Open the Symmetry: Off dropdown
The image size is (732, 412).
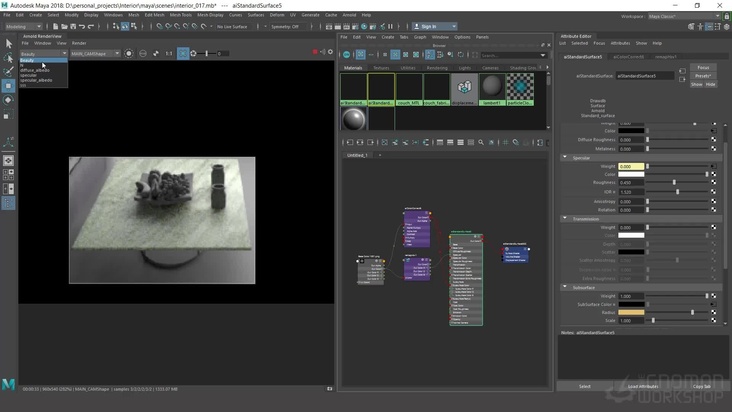pyautogui.click(x=289, y=27)
